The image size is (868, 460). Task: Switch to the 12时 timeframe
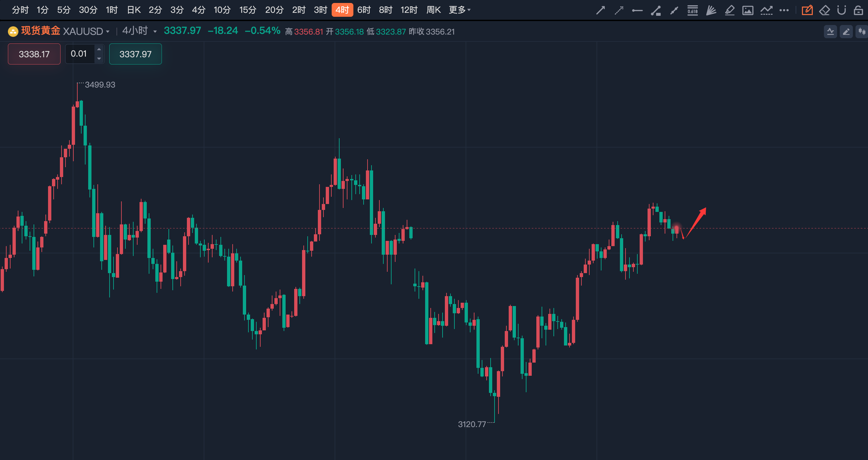click(x=409, y=10)
